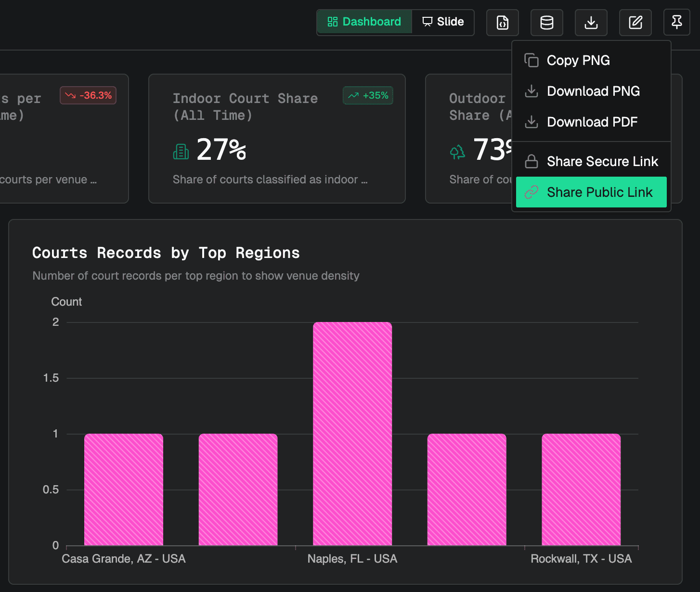Select the Rockwall TX axis label
Image resolution: width=700 pixels, height=592 pixels.
(581, 559)
